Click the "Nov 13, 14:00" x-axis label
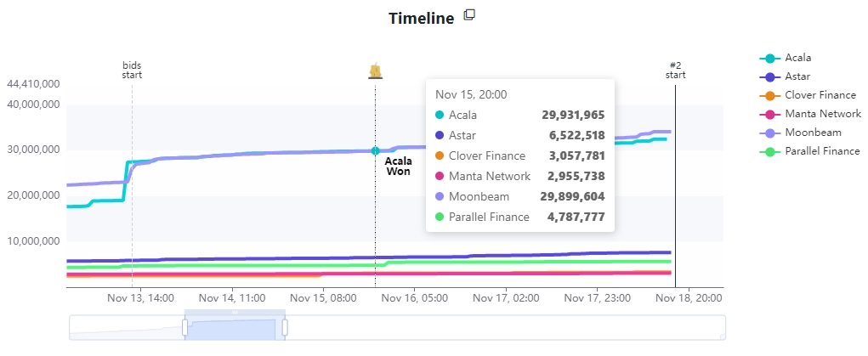 point(140,298)
